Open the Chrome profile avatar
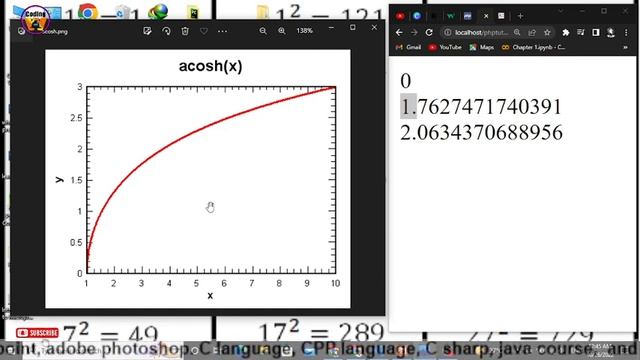Viewport: 640px width, 360px height. 611,32
